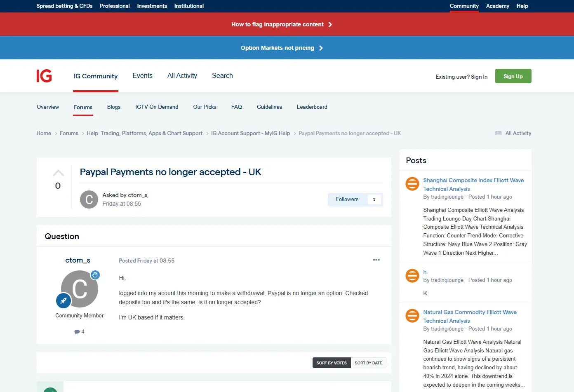Sort answers by date

point(368,363)
